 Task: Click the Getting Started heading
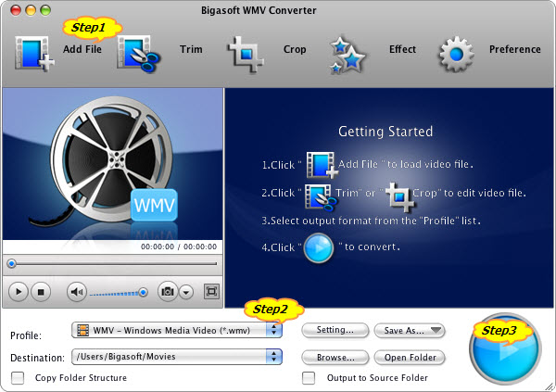coord(385,132)
